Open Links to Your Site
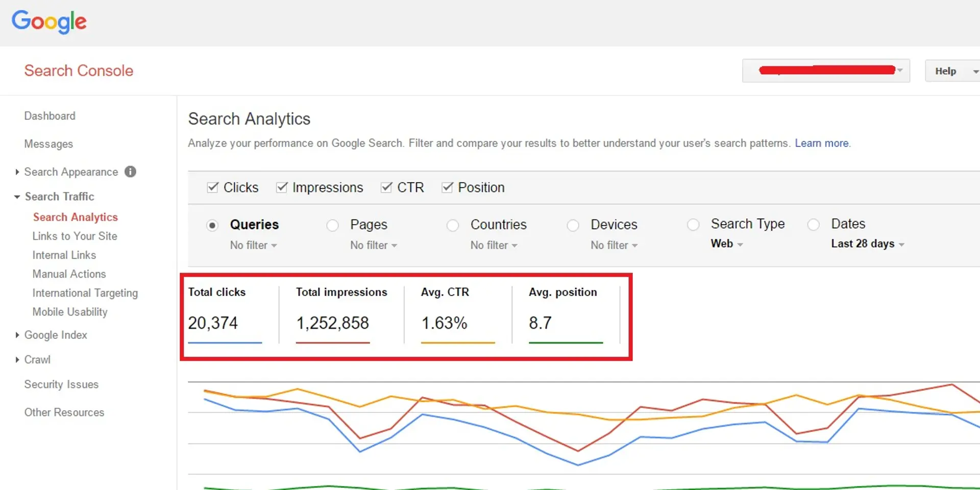The height and width of the screenshot is (490, 980). tap(75, 236)
